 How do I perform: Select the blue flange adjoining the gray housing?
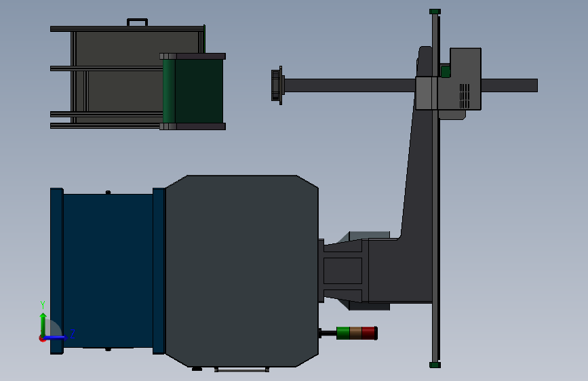click(159, 270)
